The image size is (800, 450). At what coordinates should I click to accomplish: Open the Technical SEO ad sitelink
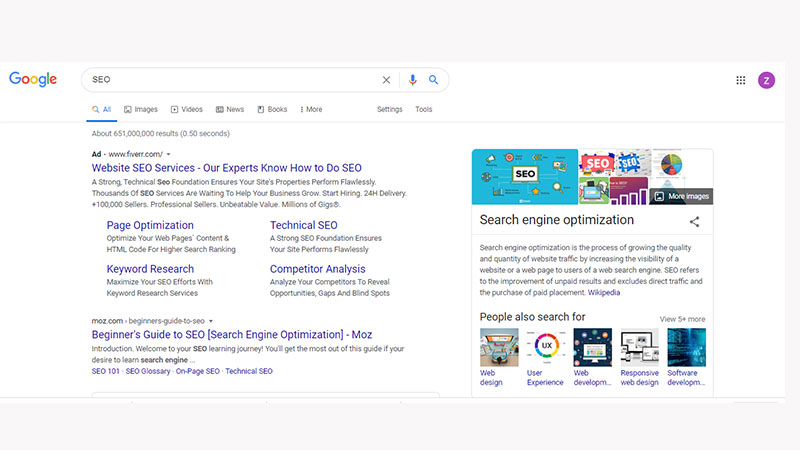[304, 225]
